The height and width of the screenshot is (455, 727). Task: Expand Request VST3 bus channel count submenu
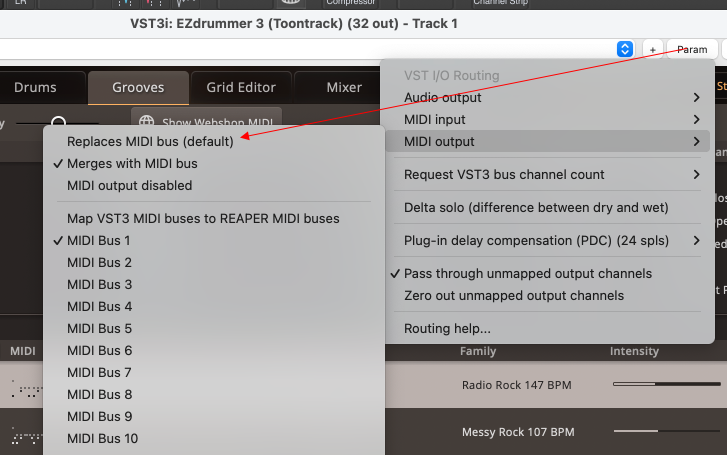tap(550, 174)
